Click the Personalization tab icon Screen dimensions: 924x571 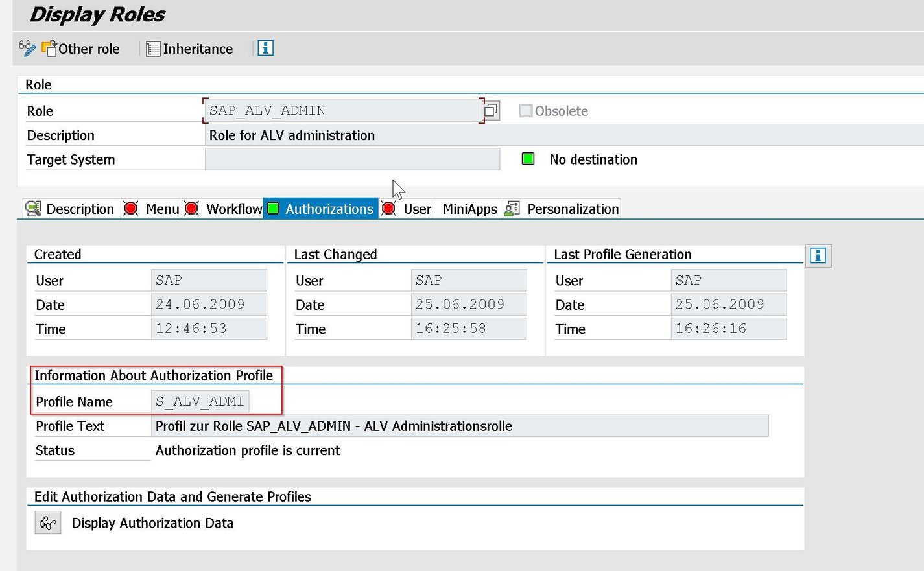[512, 208]
